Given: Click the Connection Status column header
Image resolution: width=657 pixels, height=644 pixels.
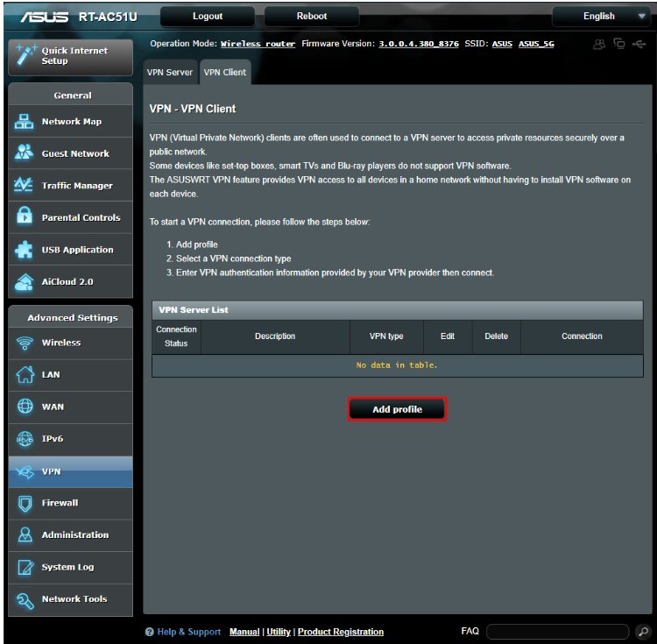Looking at the screenshot, I should (176, 336).
